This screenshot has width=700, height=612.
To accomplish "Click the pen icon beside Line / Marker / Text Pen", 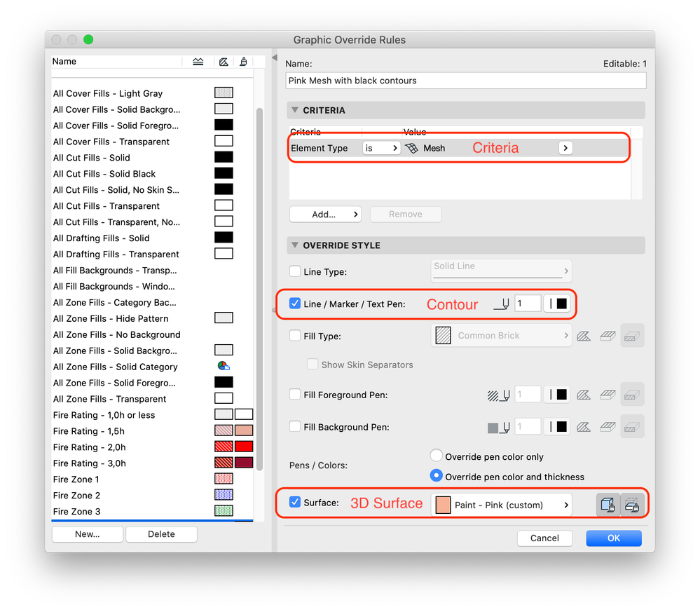I will [x=501, y=304].
